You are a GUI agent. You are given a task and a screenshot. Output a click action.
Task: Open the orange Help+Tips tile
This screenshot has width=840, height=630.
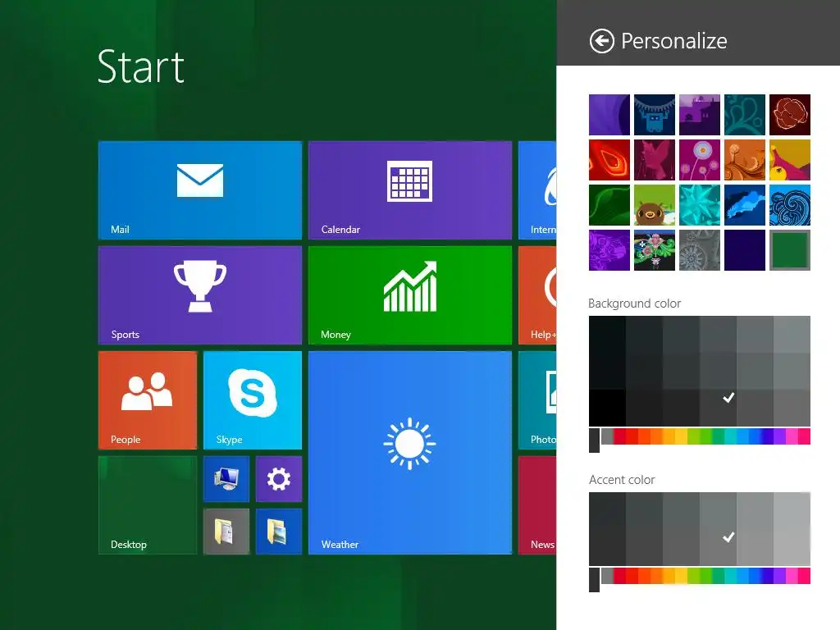point(537,295)
